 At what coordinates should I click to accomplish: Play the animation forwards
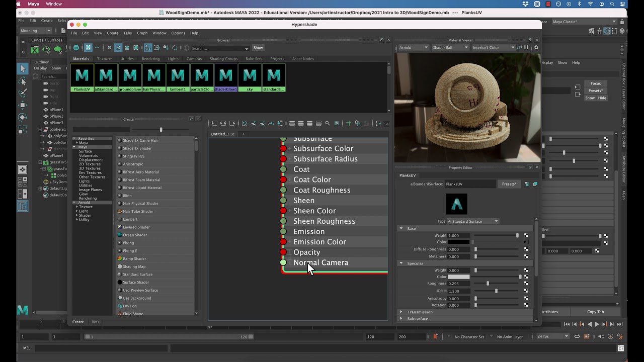coord(597,324)
